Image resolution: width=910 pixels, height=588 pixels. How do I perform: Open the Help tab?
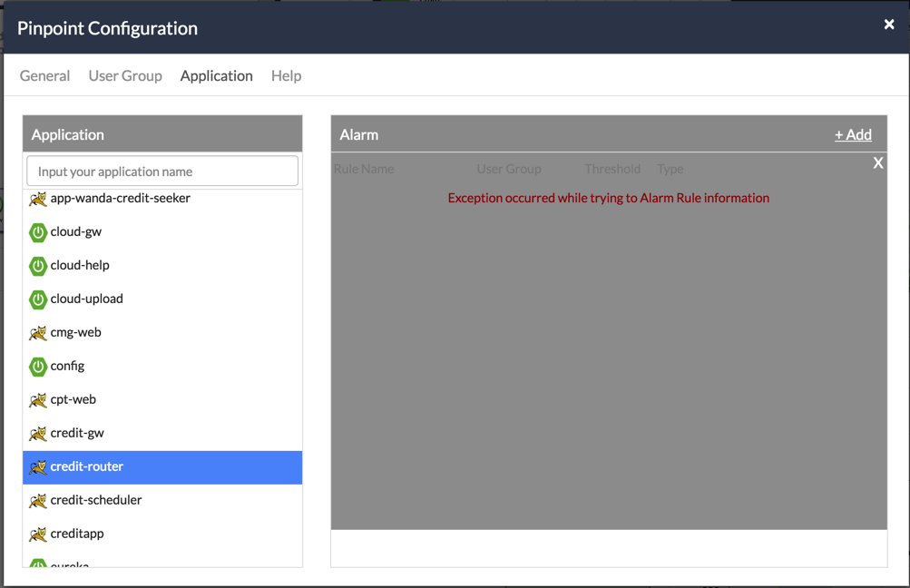coord(286,76)
